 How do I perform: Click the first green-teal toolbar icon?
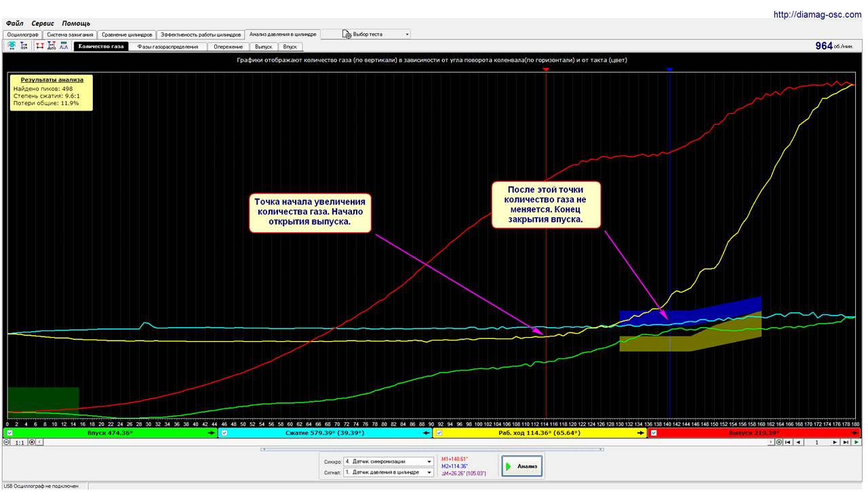coord(12,46)
